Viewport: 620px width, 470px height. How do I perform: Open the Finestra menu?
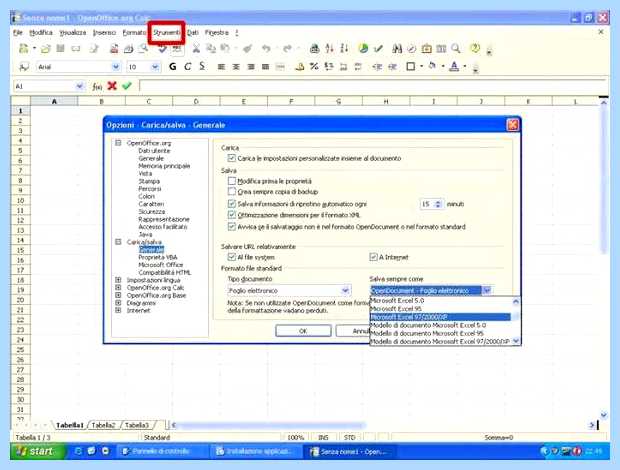[217, 32]
